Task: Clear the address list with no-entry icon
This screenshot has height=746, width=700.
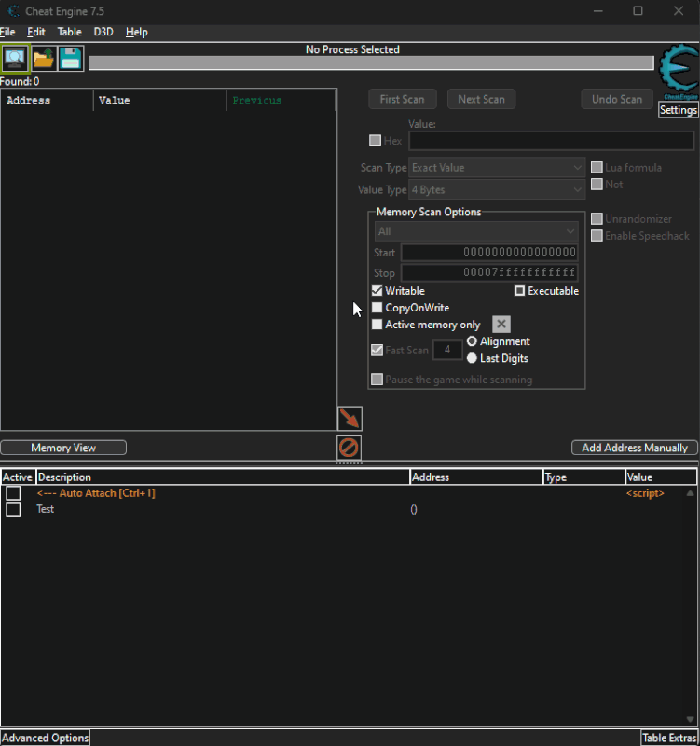Action: (349, 448)
